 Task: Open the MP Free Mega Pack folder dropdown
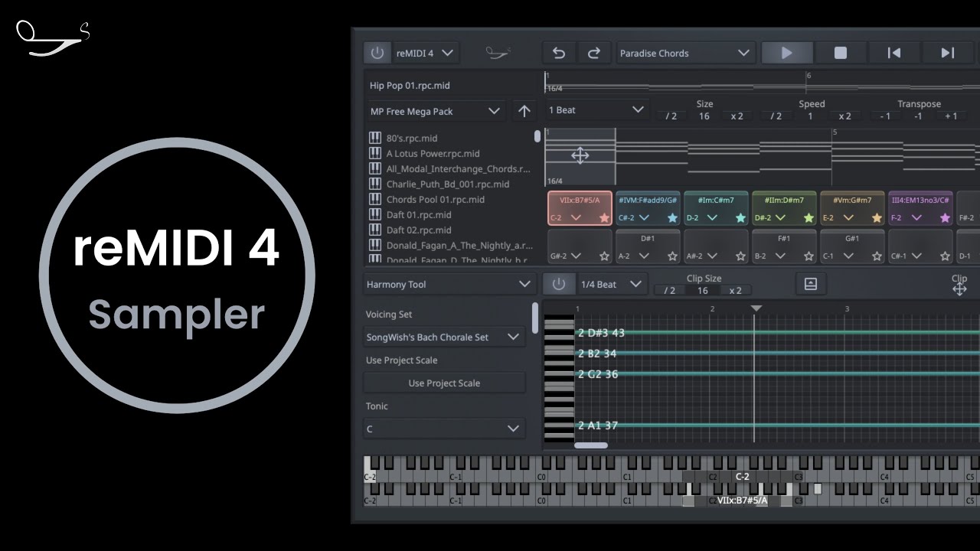tap(435, 111)
